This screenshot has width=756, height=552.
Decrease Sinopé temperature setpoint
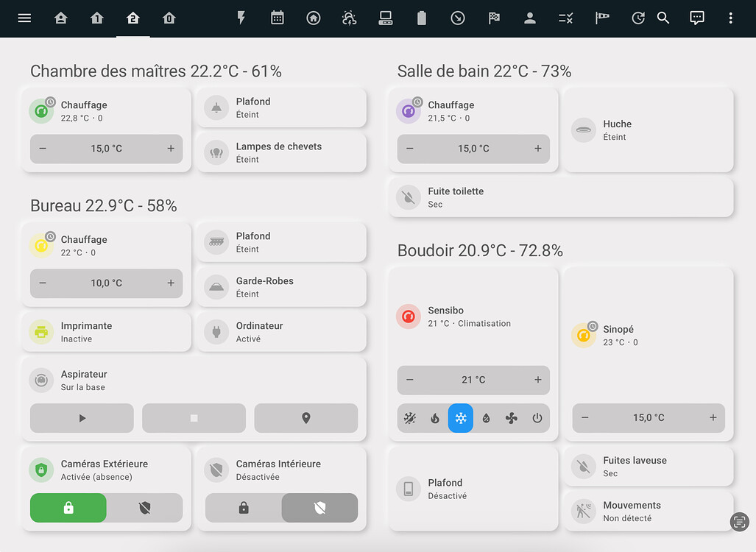point(584,418)
